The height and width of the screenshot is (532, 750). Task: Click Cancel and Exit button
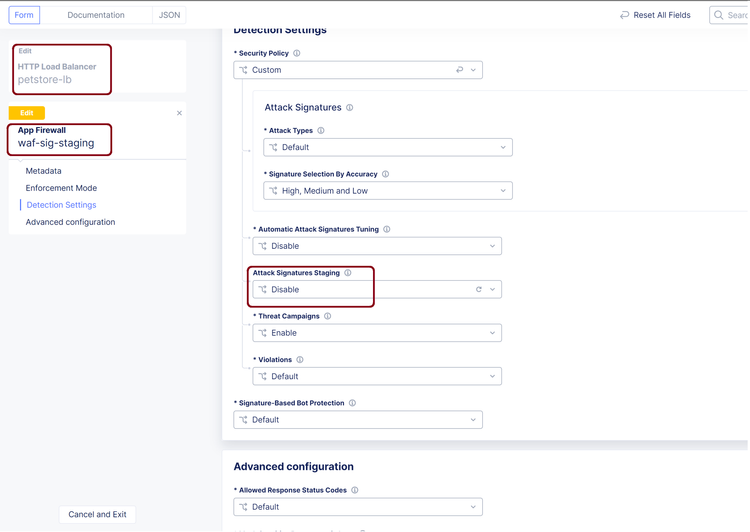click(x=97, y=514)
